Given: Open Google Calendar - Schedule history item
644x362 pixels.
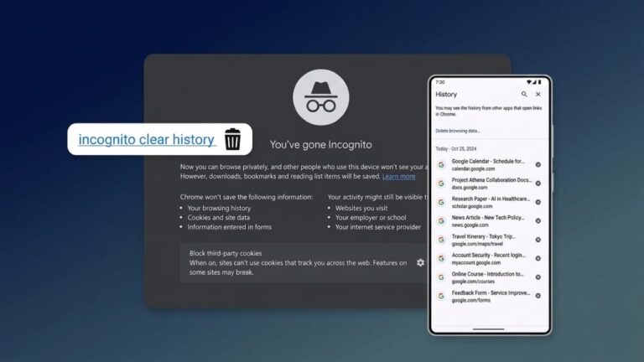Looking at the screenshot, I should coord(489,164).
